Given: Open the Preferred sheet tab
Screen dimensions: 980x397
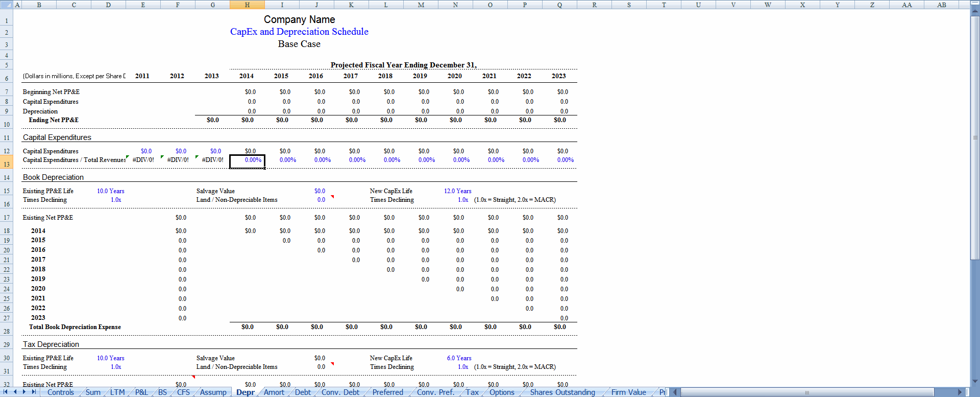Looking at the screenshot, I should pyautogui.click(x=388, y=392).
